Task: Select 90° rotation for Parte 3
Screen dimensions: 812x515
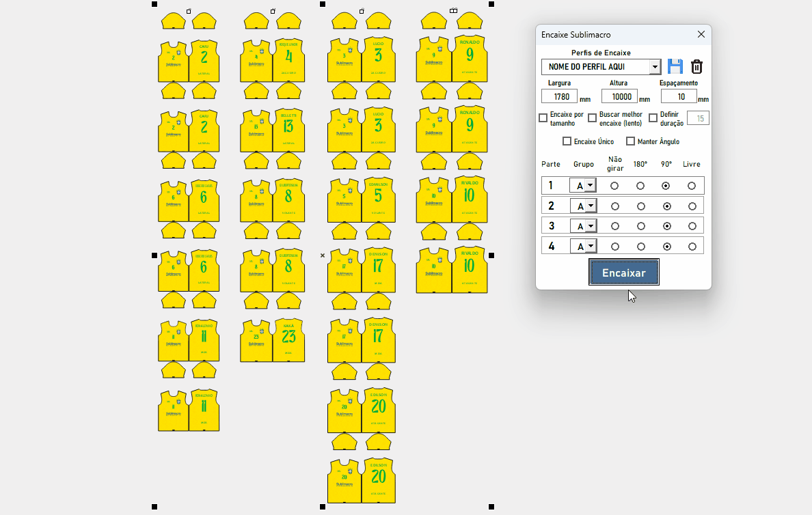Action: (667, 225)
